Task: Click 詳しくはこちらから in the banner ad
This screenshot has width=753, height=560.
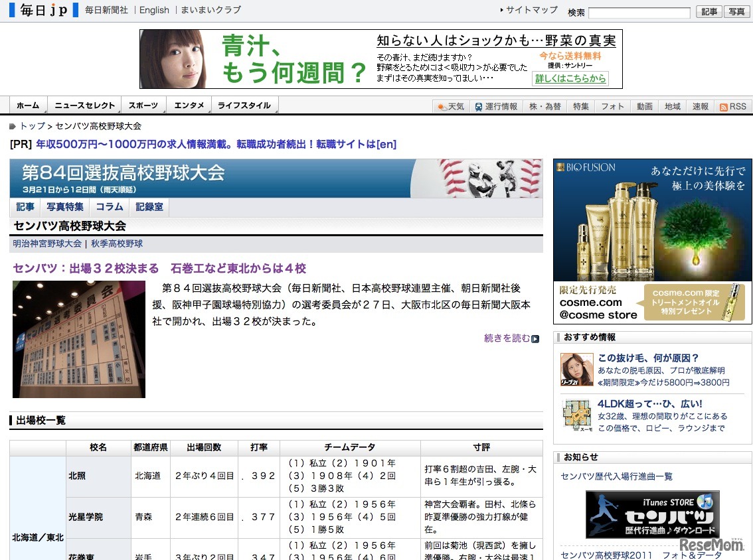Action: click(570, 78)
